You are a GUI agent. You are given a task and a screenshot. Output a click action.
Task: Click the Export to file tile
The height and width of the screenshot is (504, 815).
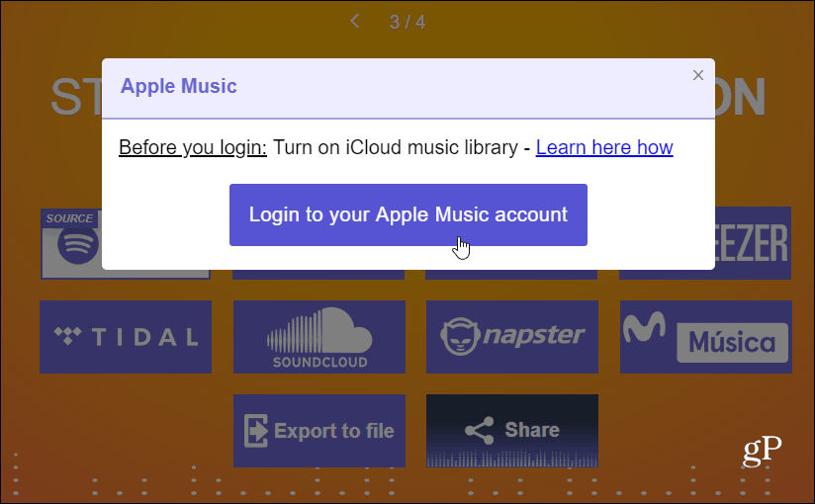click(319, 431)
